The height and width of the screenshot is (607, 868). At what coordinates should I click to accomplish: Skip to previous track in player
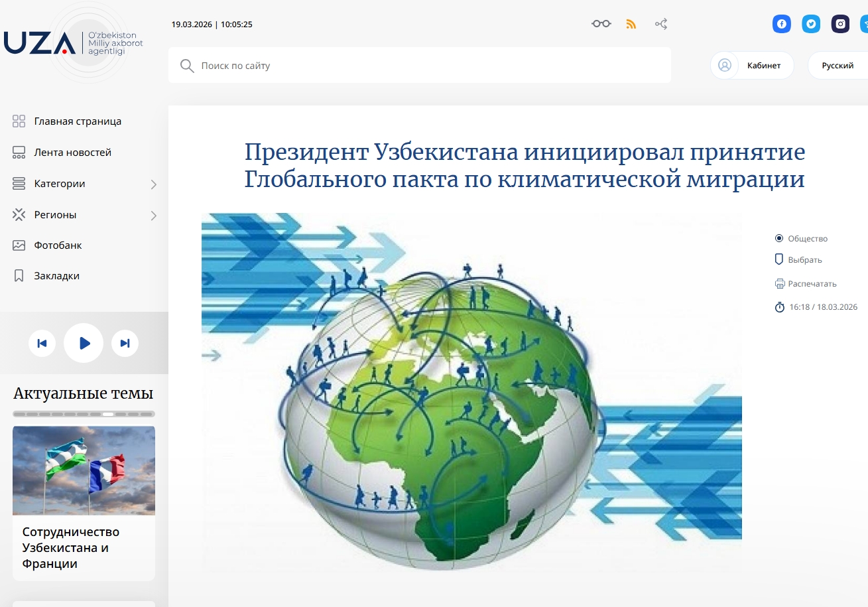click(42, 343)
